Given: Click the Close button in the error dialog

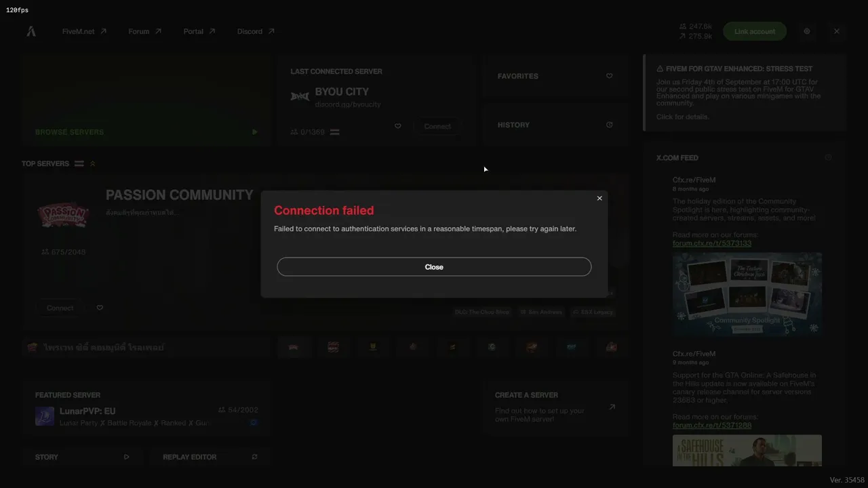Looking at the screenshot, I should tap(434, 267).
